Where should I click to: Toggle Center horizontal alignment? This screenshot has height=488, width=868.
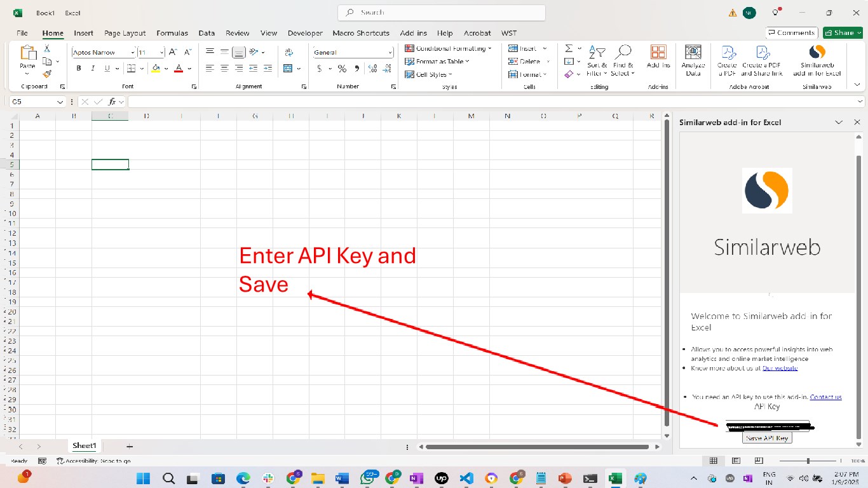click(x=224, y=68)
